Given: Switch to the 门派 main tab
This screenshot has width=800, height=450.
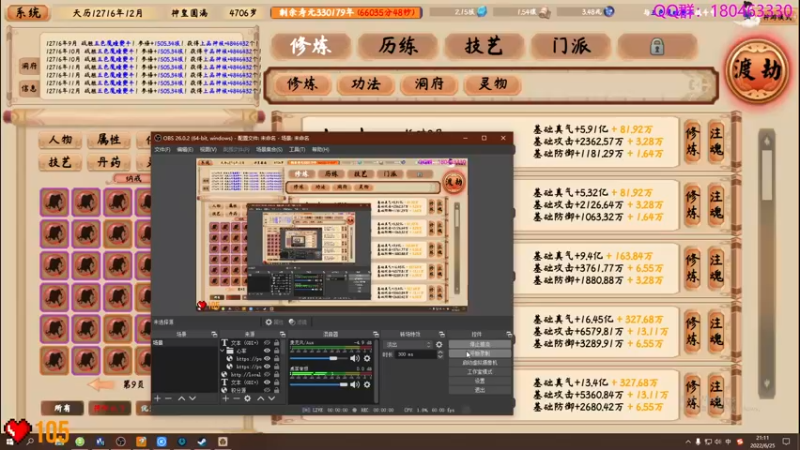Looking at the screenshot, I should tap(571, 46).
